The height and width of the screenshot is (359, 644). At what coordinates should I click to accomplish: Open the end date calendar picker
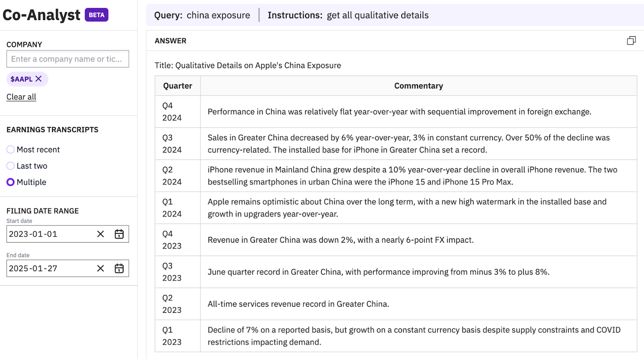tap(119, 268)
